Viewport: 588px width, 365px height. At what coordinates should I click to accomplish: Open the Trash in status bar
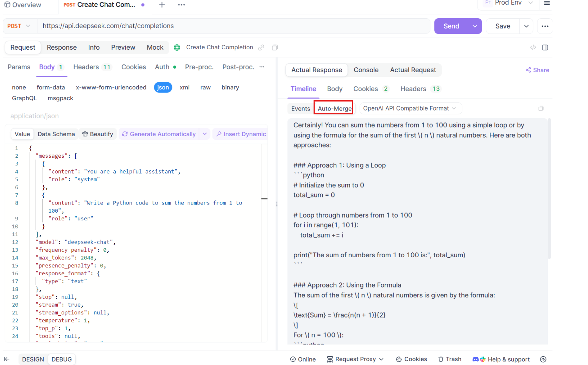click(x=450, y=359)
